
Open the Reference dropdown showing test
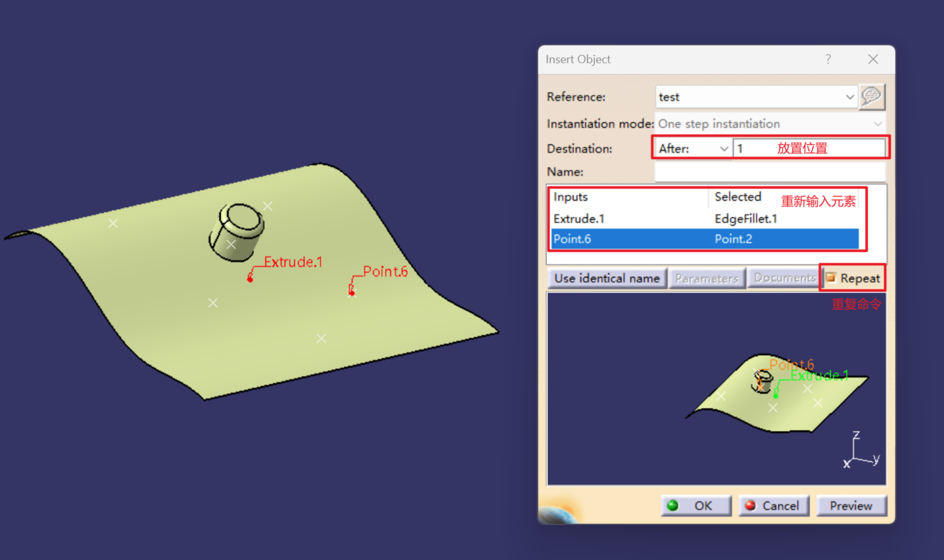[x=849, y=97]
